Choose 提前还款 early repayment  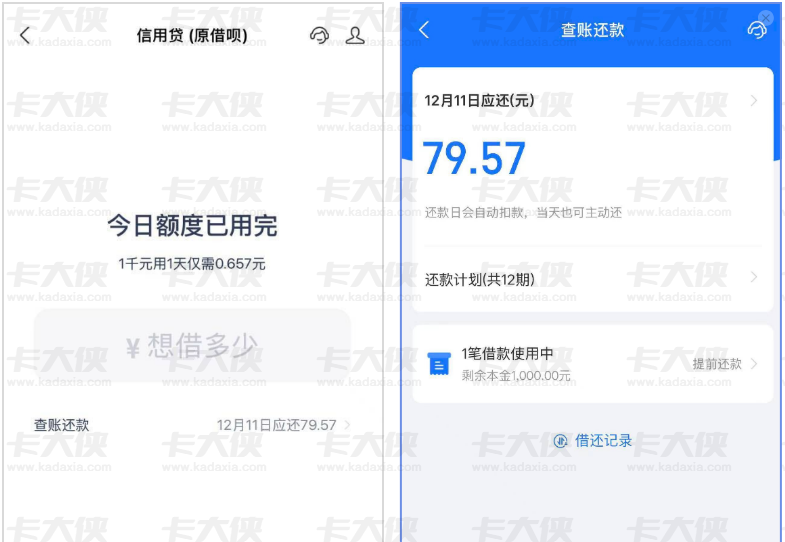(717, 364)
